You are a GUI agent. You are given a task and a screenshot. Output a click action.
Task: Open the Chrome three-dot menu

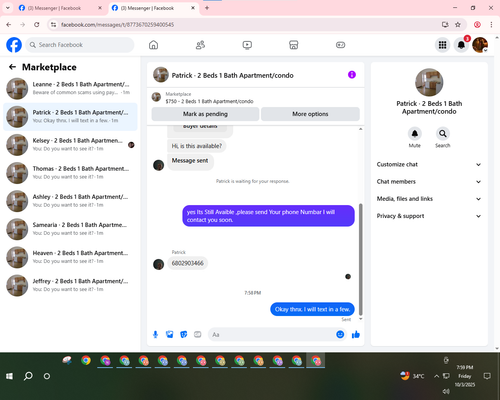(x=491, y=24)
